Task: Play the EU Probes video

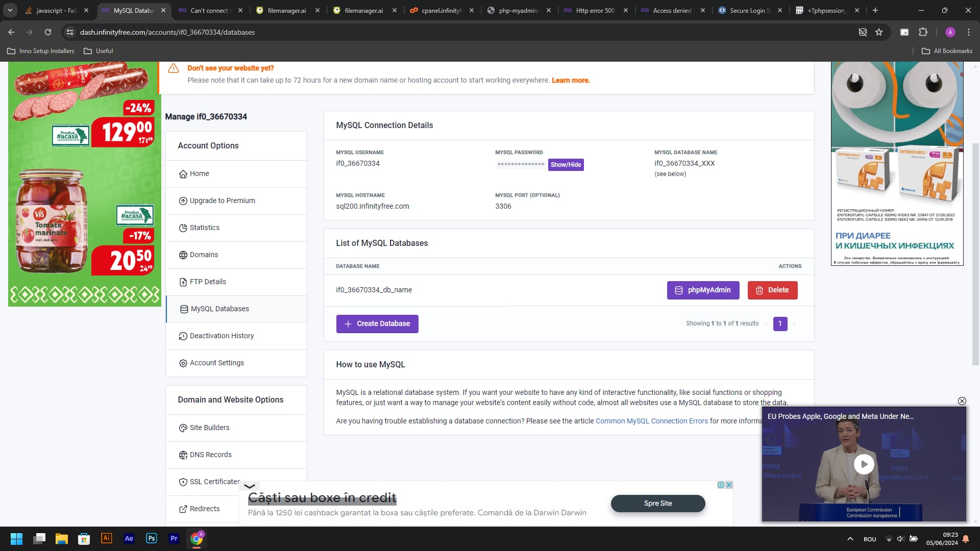Action: (x=864, y=464)
